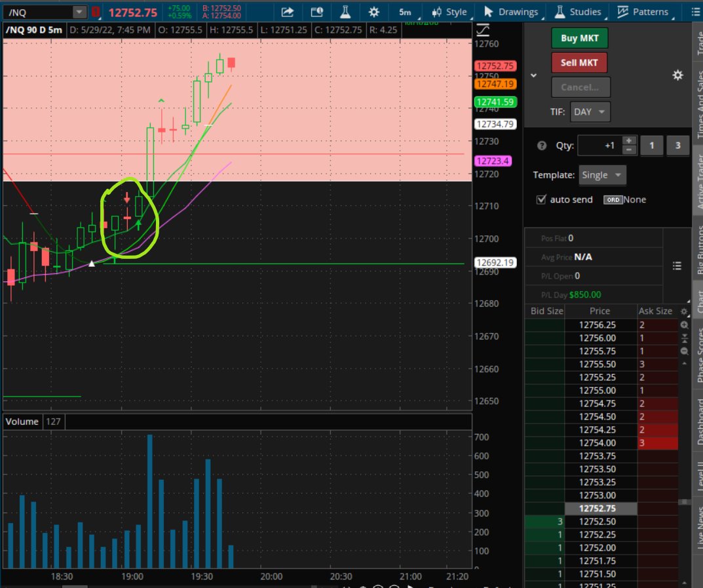Screen dimensions: 703x588
Task: Click the ORD None order link
Action: coord(624,199)
